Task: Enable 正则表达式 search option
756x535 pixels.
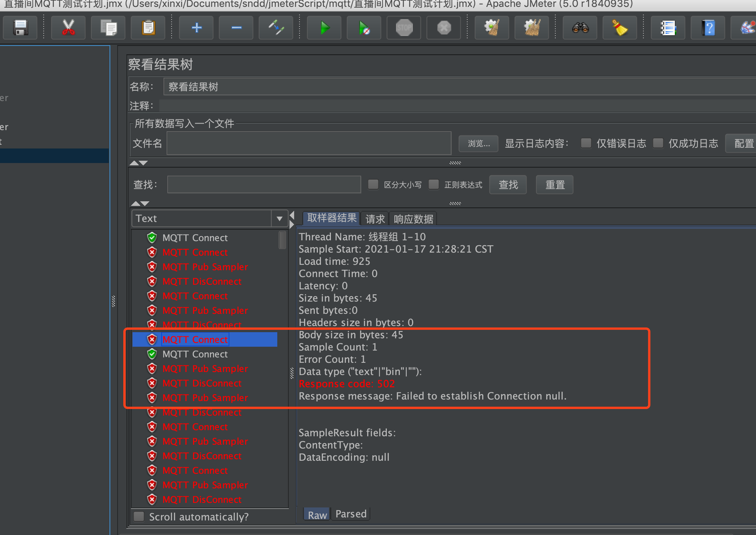Action: coord(434,184)
